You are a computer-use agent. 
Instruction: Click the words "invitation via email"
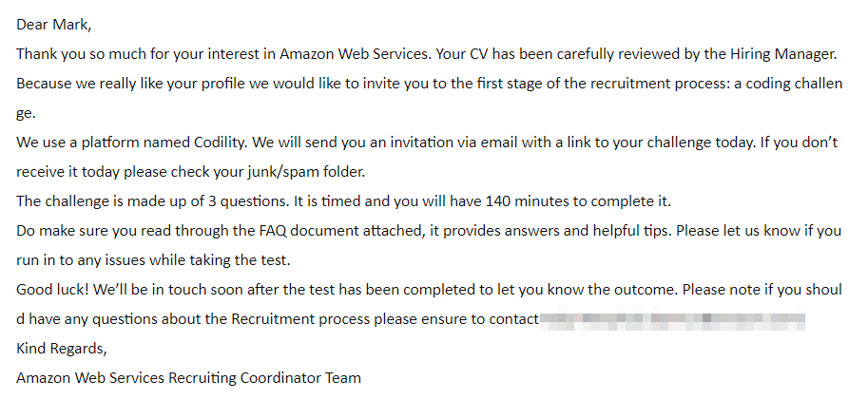point(426,143)
